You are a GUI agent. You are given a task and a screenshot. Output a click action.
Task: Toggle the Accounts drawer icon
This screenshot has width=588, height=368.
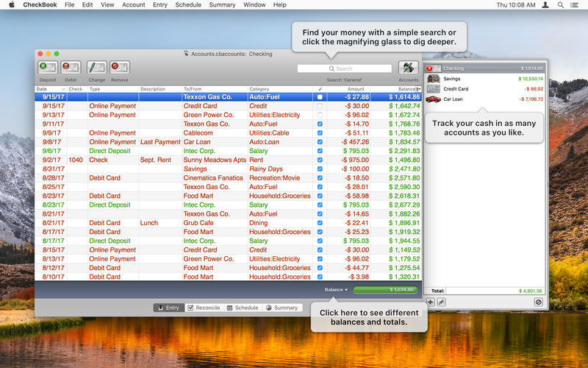409,67
